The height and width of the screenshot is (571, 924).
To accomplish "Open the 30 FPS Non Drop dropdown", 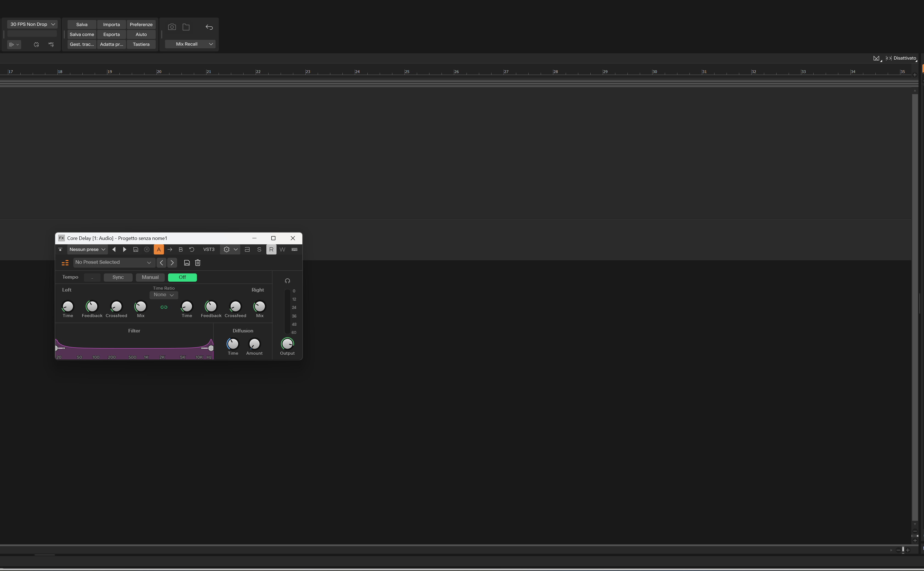I will (x=32, y=24).
